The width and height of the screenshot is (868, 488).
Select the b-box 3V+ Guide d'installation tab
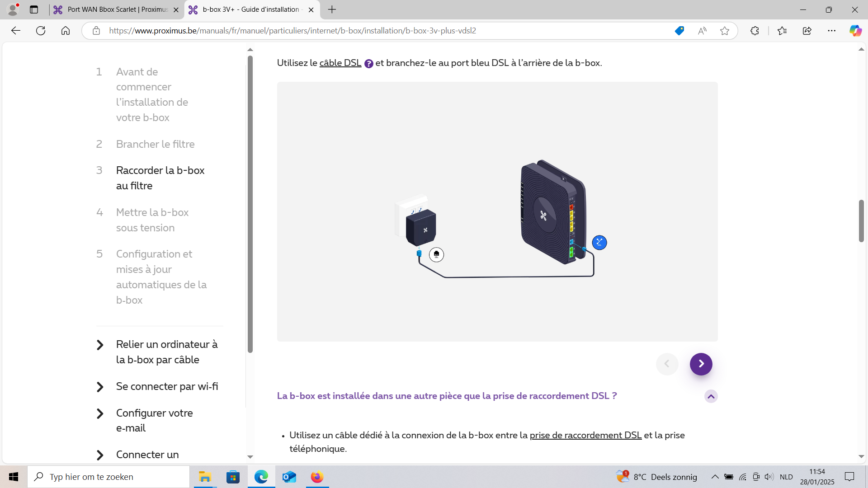click(251, 9)
